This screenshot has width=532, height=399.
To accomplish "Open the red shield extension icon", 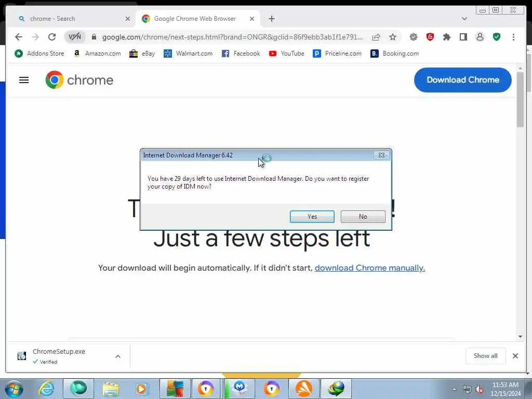I will coord(430,37).
